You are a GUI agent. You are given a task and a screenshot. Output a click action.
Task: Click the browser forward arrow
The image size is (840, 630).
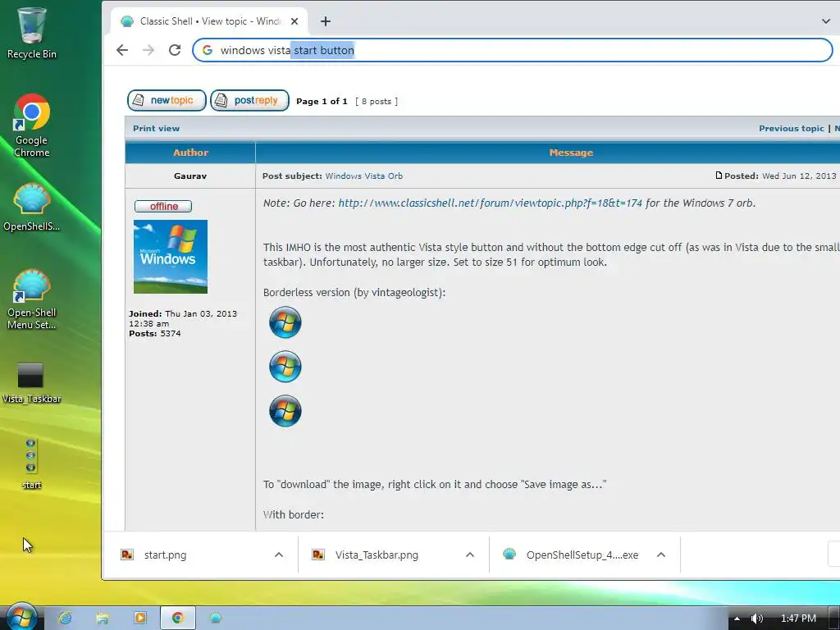148,50
